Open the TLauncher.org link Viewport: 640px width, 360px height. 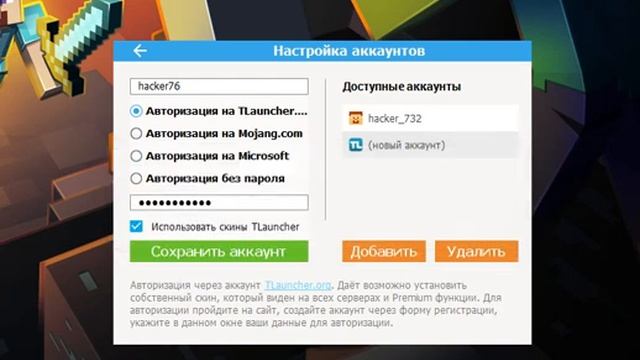298,285
